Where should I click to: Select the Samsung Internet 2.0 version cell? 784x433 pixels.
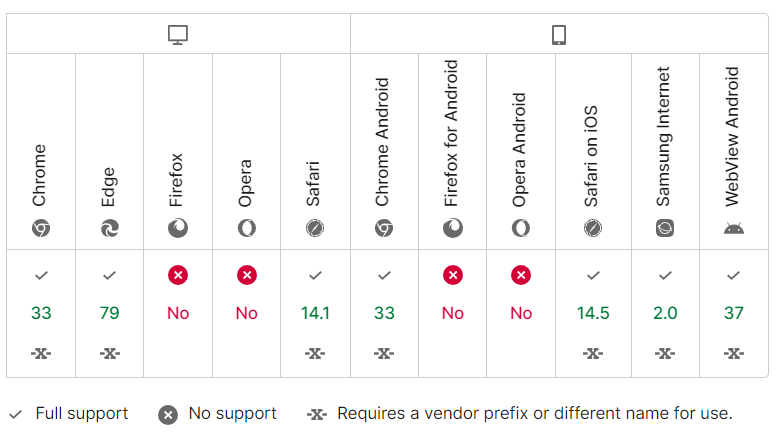click(665, 313)
